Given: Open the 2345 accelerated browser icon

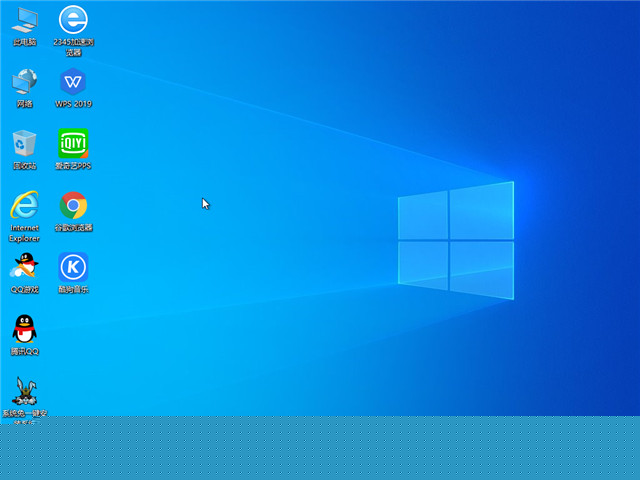Looking at the screenshot, I should tap(73, 20).
